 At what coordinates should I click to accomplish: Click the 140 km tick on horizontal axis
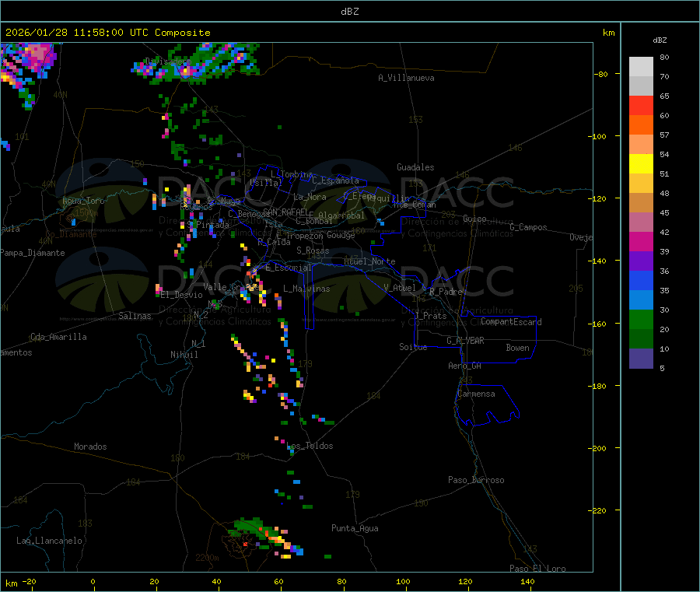[527, 581]
